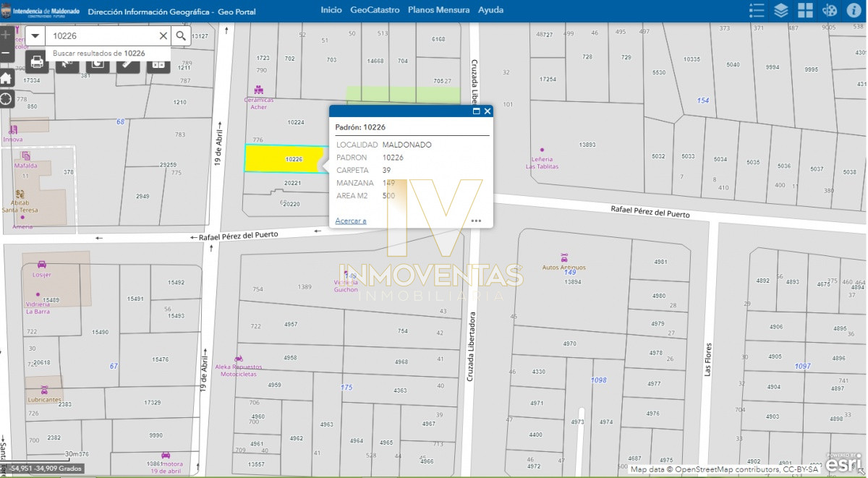The height and width of the screenshot is (478, 868).
Task: Click the search input field
Action: coord(101,35)
